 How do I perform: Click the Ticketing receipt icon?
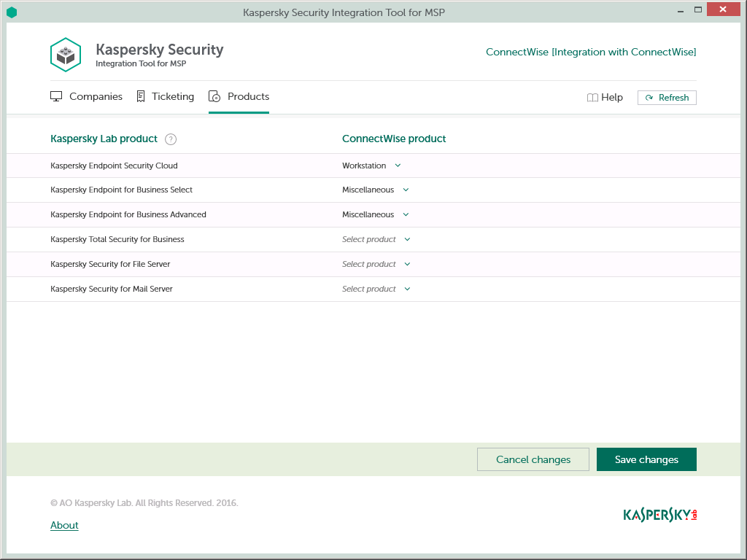tap(141, 96)
